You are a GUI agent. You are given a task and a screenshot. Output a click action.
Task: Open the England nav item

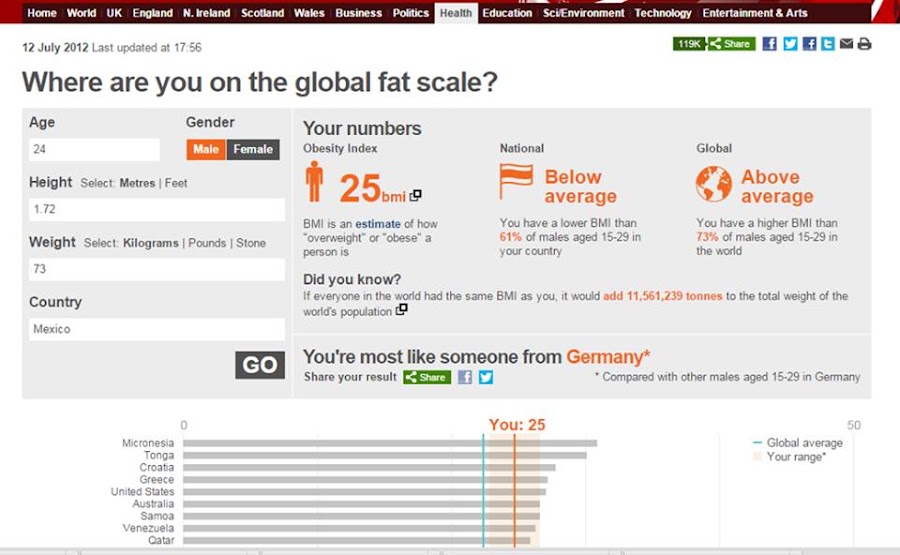tap(153, 13)
